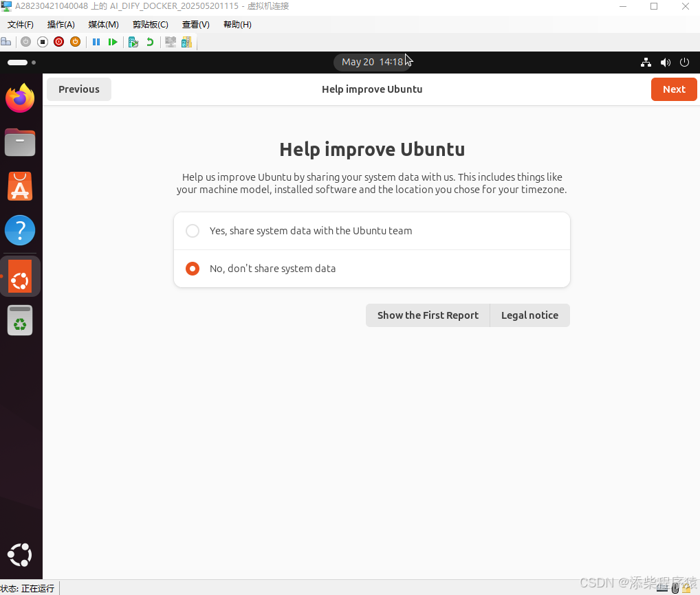Select "Yes, share system data with the Ubuntu team"
Image resolution: width=700 pixels, height=595 pixels.
372,231
